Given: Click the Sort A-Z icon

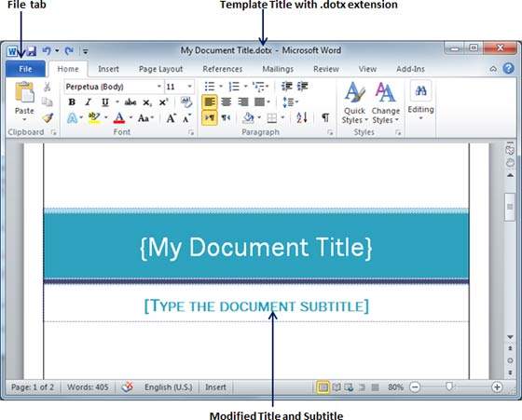Looking at the screenshot, I should [302, 117].
